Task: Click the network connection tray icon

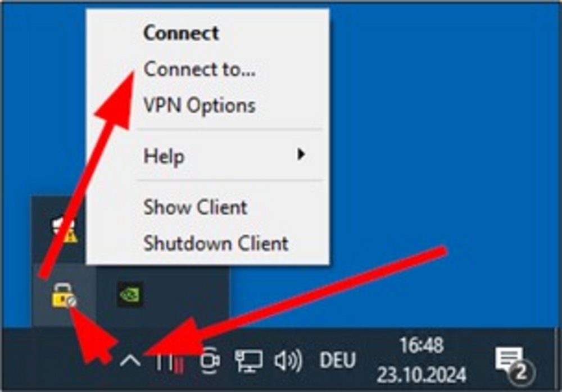Action: [249, 361]
